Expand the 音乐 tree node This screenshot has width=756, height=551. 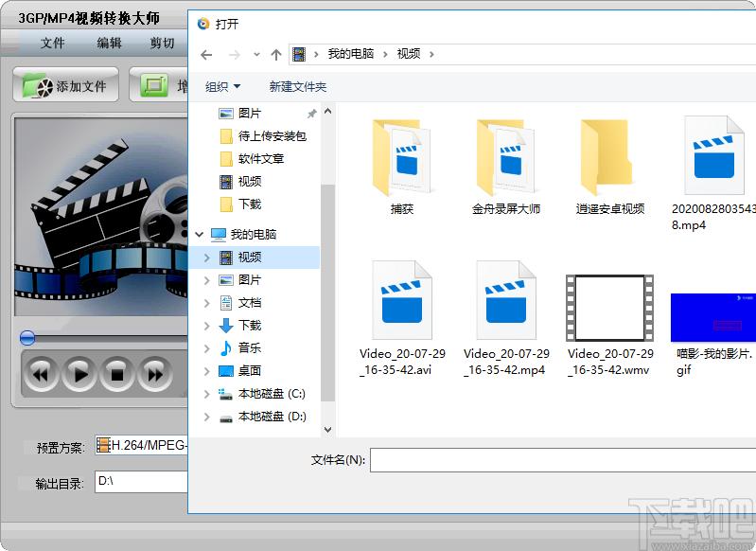coord(207,348)
